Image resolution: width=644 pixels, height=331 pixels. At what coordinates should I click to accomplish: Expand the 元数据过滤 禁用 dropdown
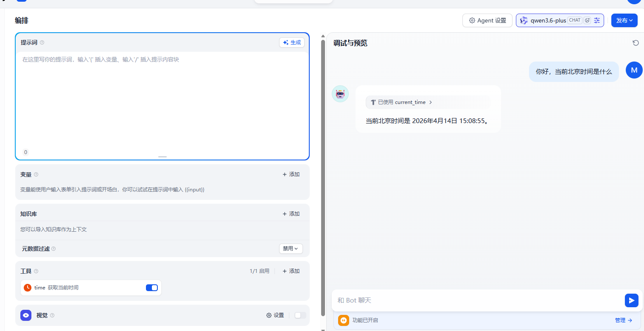[x=291, y=249]
